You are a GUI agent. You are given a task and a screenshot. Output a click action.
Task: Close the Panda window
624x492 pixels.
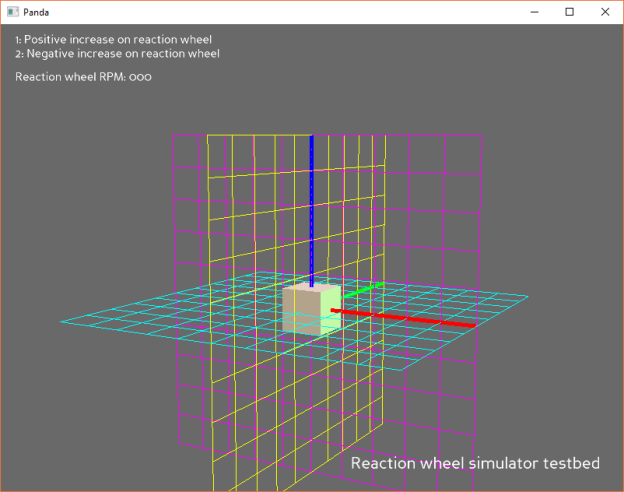(605, 12)
